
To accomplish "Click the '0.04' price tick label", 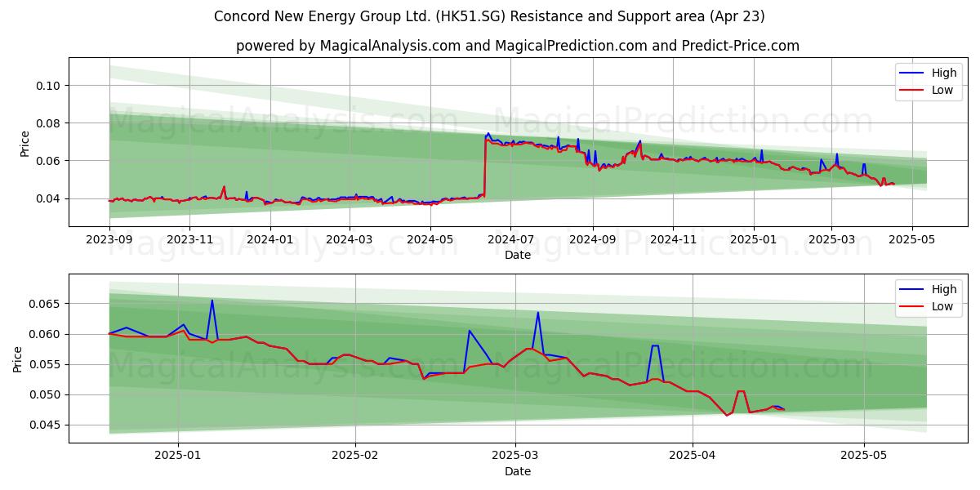I will point(49,198).
